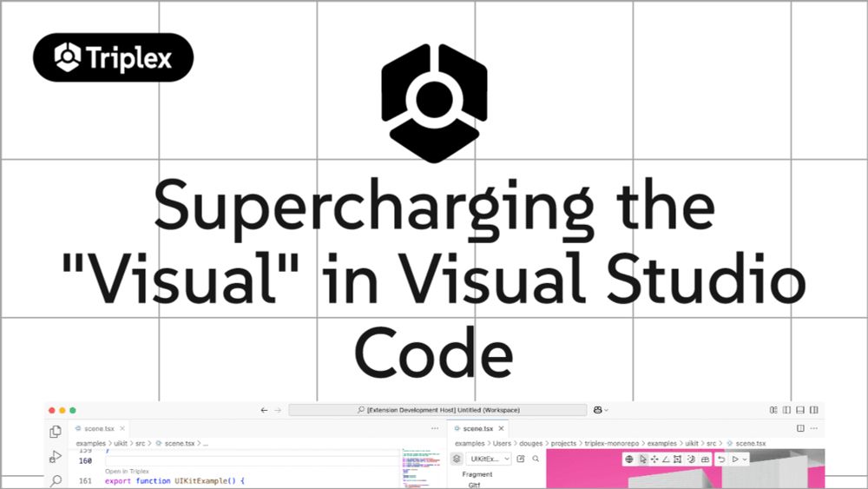Select the Gltf scene element
This screenshot has height=489, width=868.
(475, 486)
